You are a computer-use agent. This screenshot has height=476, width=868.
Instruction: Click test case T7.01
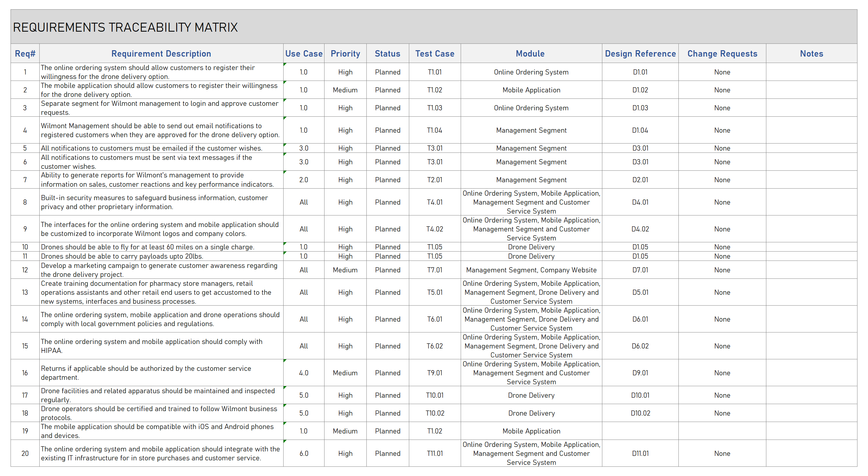point(435,270)
